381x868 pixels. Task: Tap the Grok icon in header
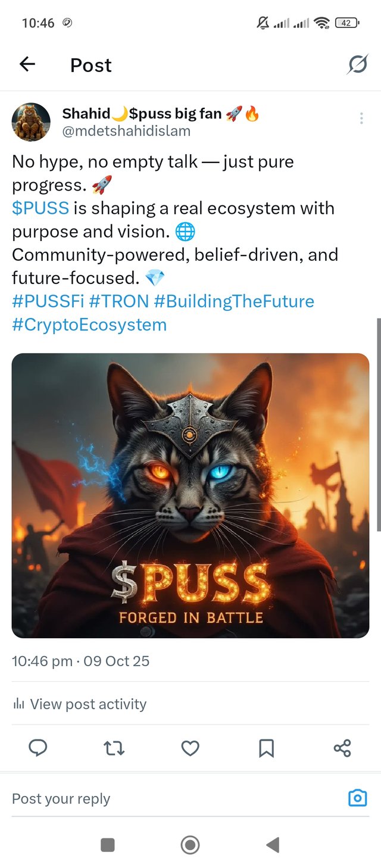click(357, 64)
